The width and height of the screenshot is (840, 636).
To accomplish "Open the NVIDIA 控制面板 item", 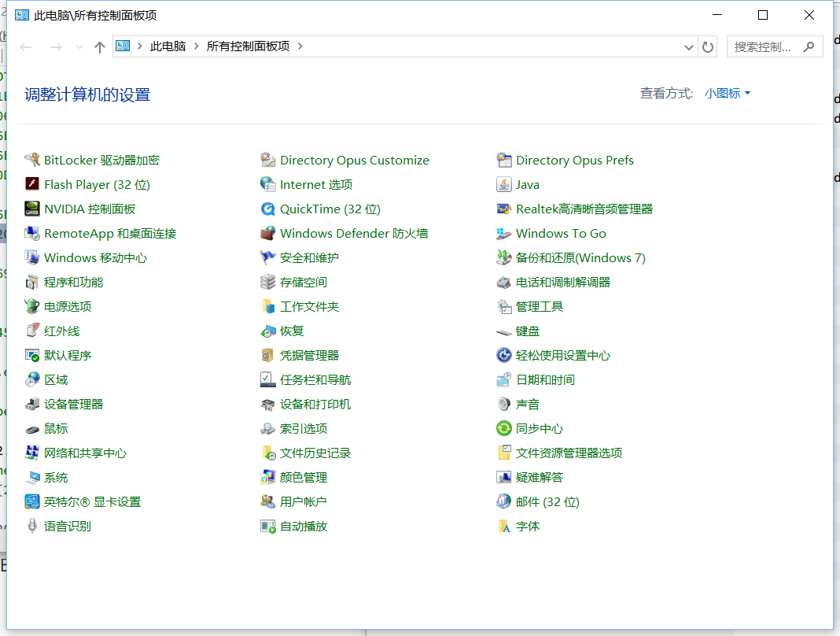I will pos(87,209).
